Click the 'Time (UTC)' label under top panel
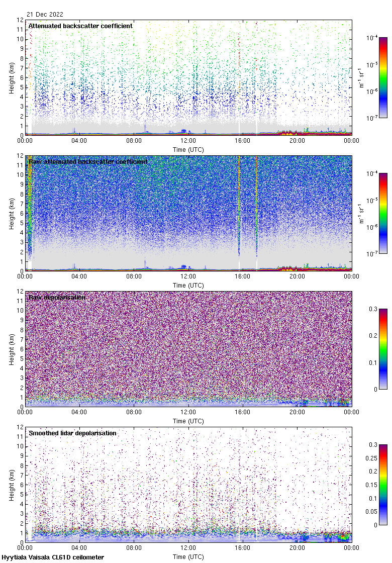Screen dimensions: 392x563 [x=188, y=149]
